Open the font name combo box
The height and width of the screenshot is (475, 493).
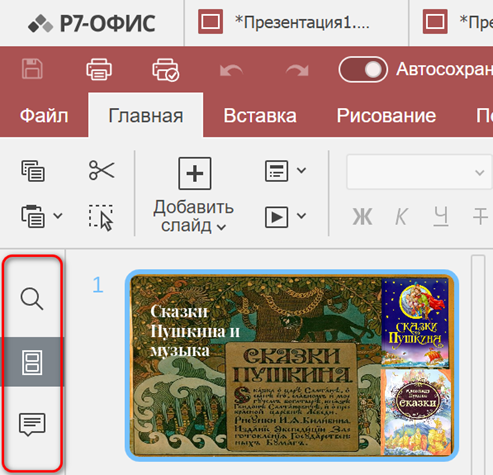[x=420, y=172]
